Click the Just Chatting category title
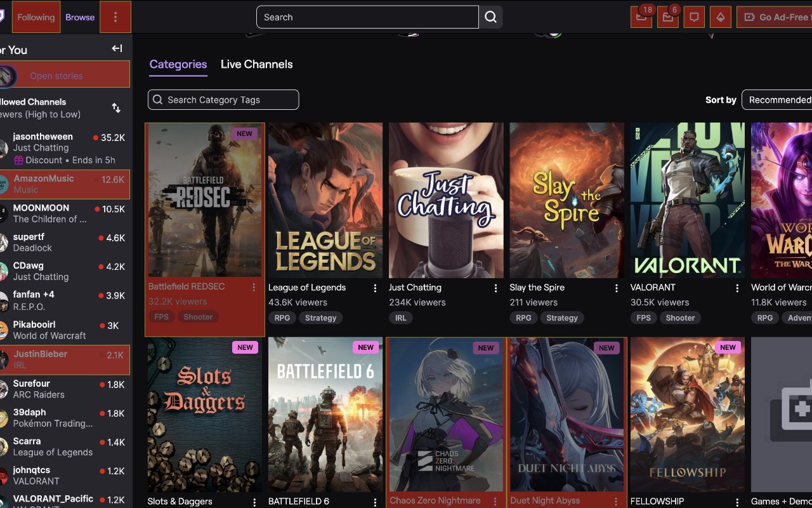The image size is (812, 508). [415, 288]
